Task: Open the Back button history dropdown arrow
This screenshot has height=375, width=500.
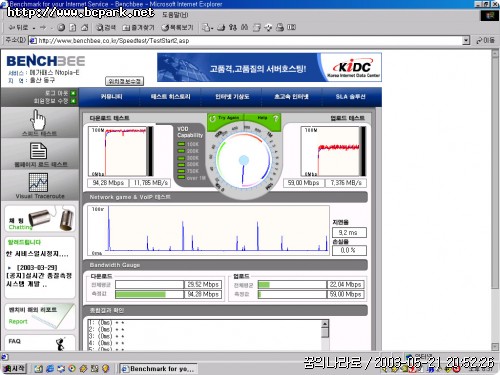Action: point(34,28)
